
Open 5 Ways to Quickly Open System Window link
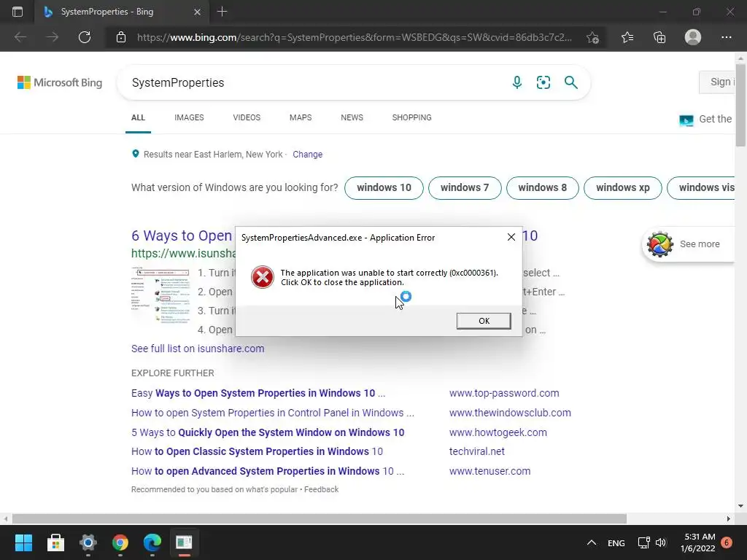click(268, 432)
